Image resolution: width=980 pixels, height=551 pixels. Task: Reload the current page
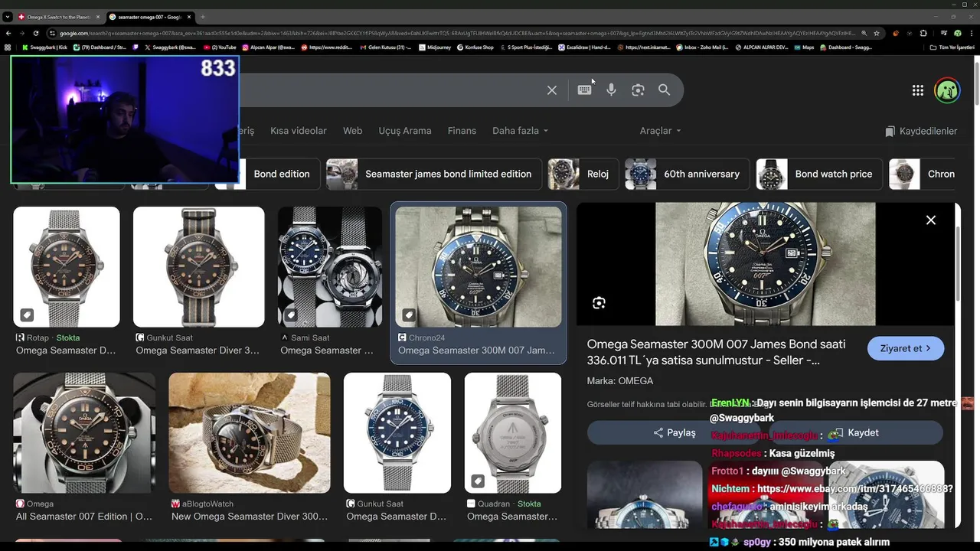(37, 34)
